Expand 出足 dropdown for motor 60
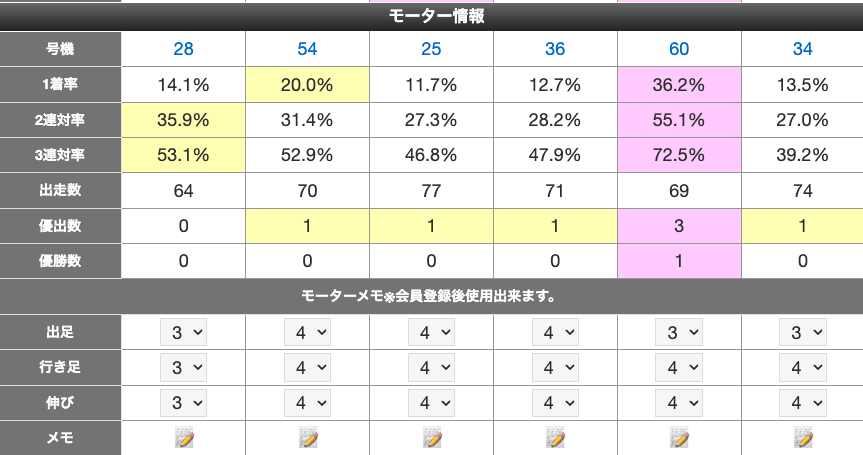This screenshot has height=455, width=863. click(679, 332)
